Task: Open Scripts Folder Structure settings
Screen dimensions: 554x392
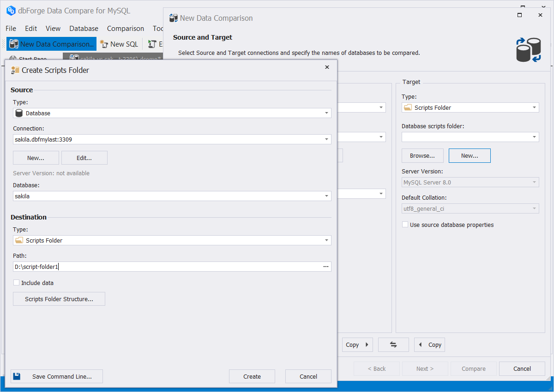Action: (59, 299)
